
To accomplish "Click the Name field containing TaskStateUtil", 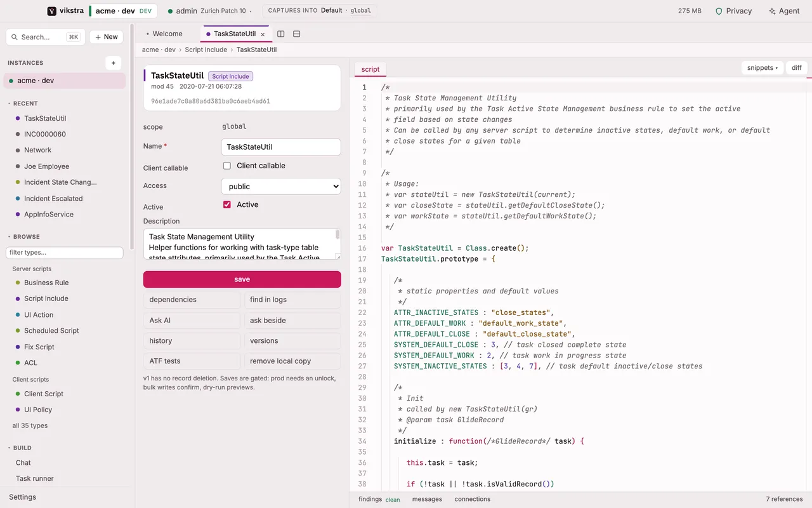I will [x=281, y=147].
